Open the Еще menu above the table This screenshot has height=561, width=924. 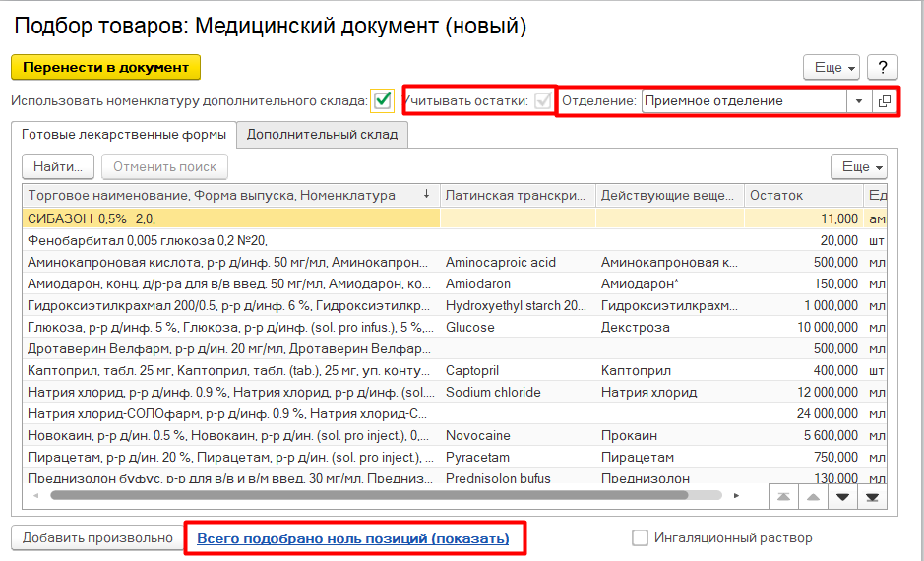pyautogui.click(x=858, y=166)
